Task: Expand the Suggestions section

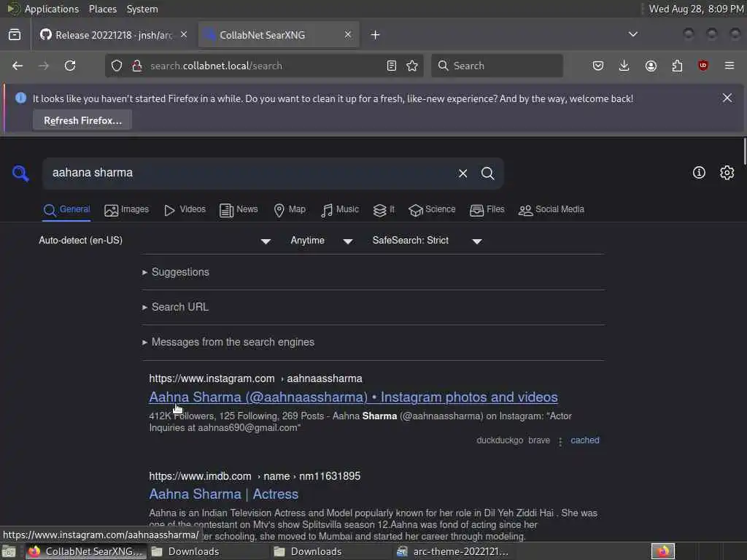Action: (x=176, y=272)
